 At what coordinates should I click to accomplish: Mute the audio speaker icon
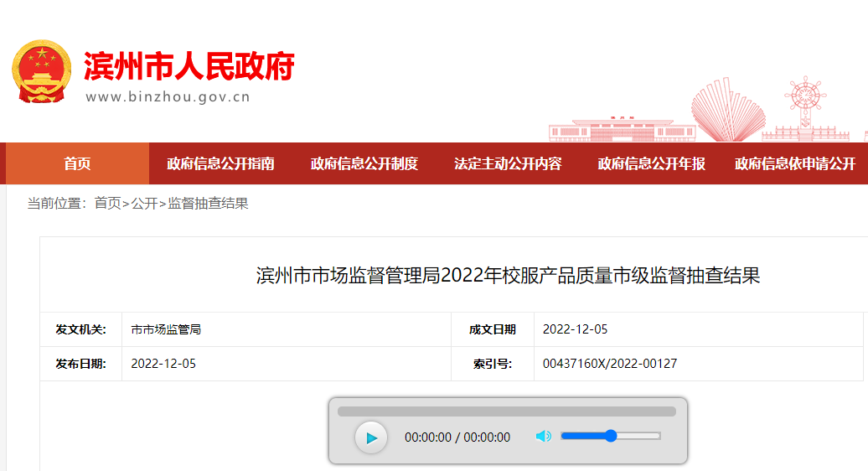coord(543,436)
